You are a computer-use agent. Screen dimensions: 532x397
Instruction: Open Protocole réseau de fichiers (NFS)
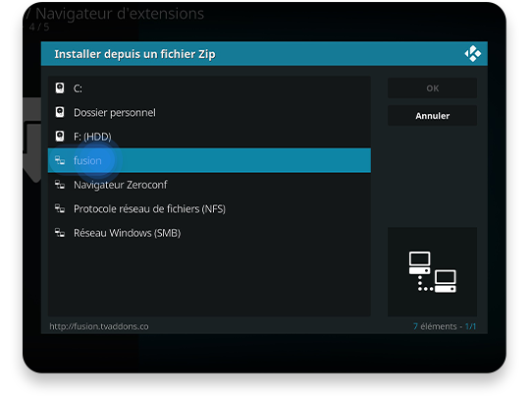[209, 208]
